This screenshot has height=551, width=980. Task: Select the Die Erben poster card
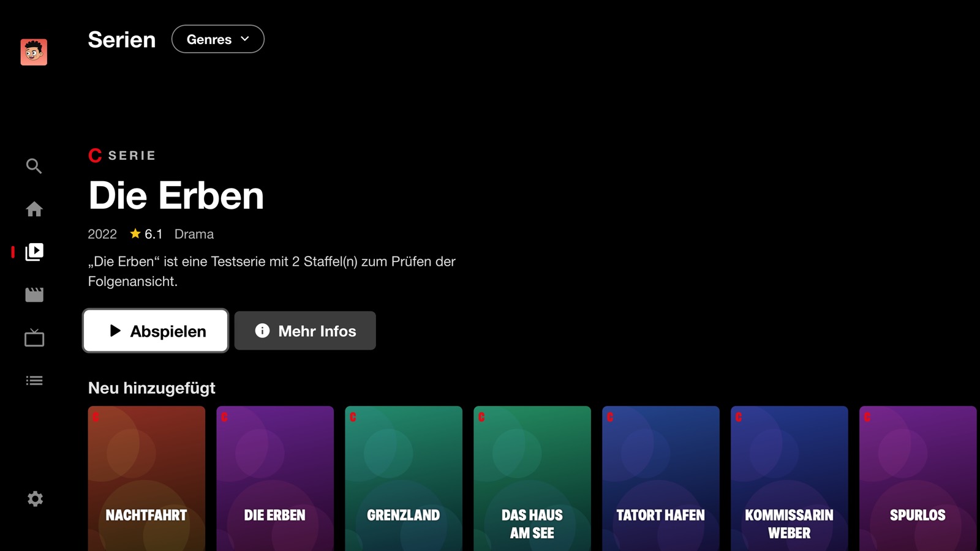tap(275, 478)
